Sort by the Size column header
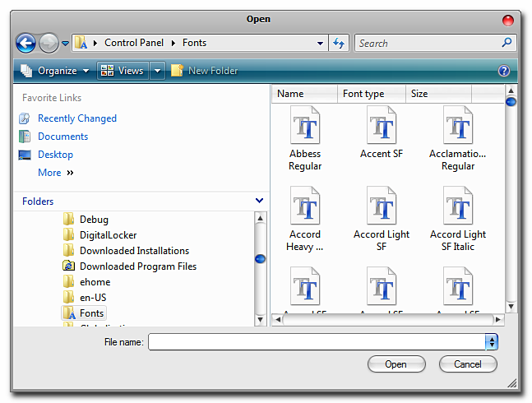 pyautogui.click(x=438, y=94)
